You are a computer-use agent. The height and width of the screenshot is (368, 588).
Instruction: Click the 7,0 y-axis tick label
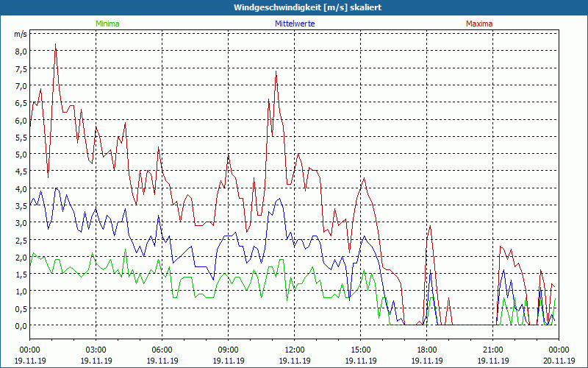(x=19, y=86)
